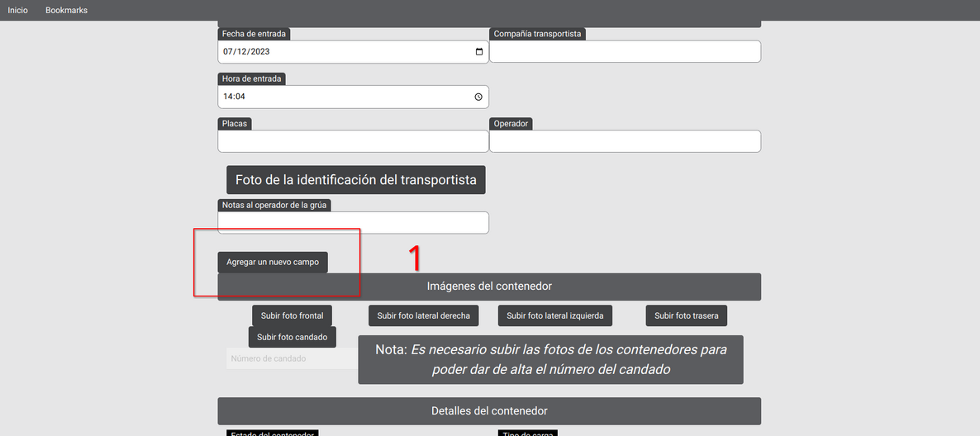Open the calendar picker in Fecha de entrada
This screenshot has width=980, height=436.
click(479, 52)
